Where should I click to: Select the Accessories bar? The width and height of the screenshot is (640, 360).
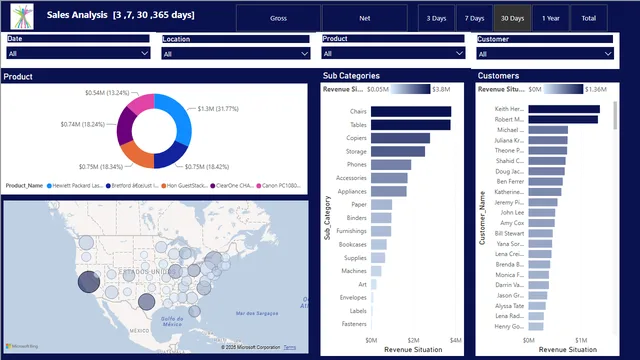[389, 178]
